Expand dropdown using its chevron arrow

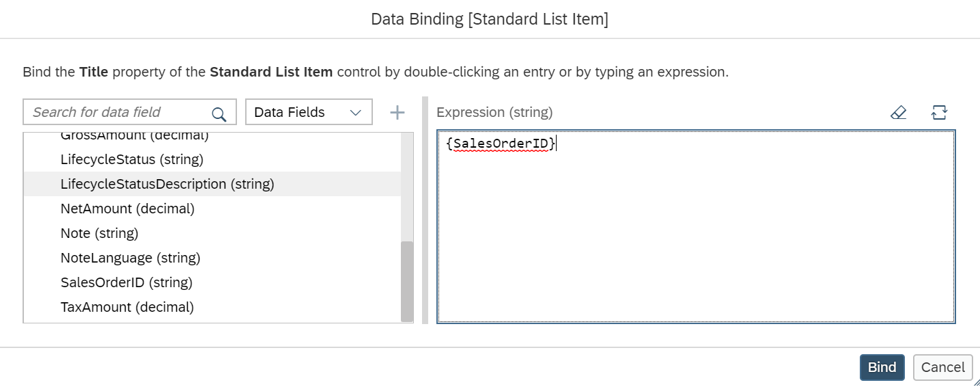tap(355, 113)
